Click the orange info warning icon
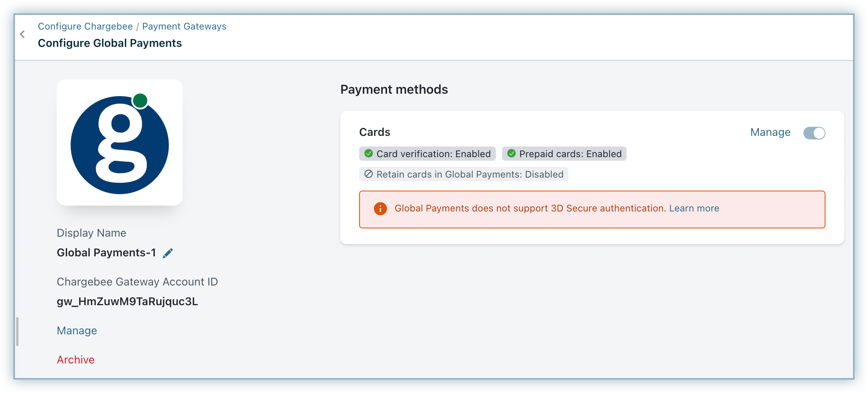868x393 pixels. (x=380, y=209)
